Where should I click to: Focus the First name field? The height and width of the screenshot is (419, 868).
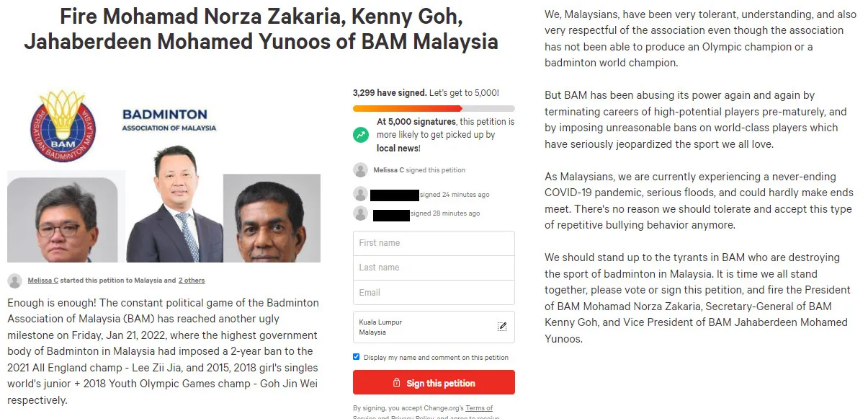[x=434, y=243]
